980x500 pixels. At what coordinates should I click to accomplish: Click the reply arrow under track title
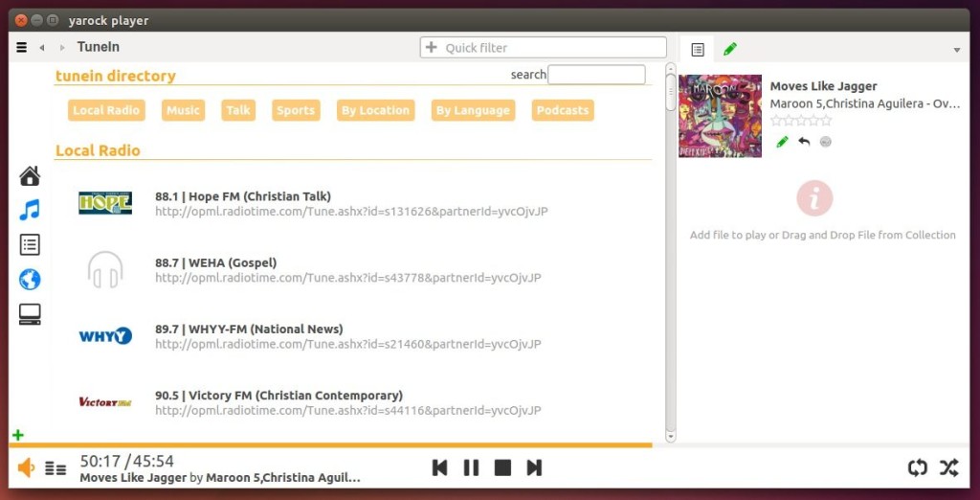point(804,142)
